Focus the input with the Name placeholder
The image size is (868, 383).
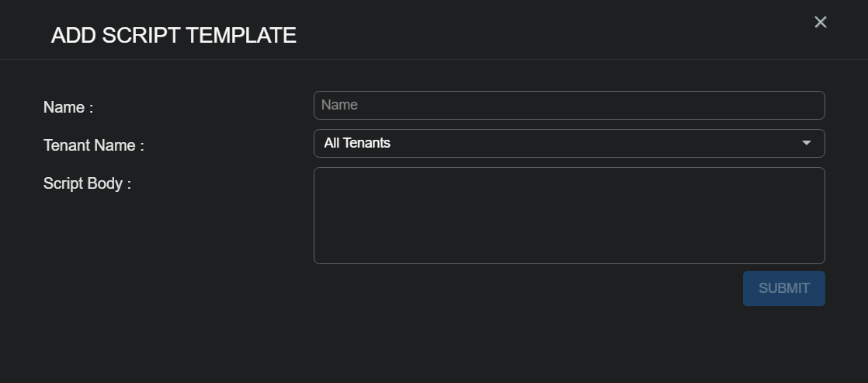pyautogui.click(x=568, y=106)
